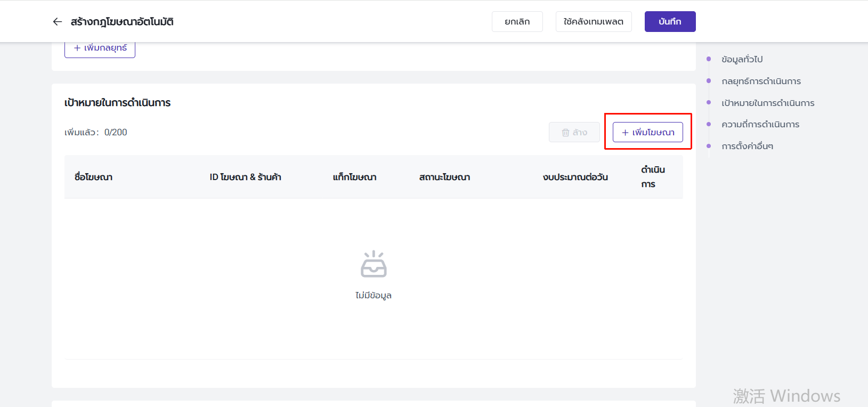This screenshot has height=407, width=868.
Task: Click the ไม่มีข้อมูล empty state text
Action: point(374,295)
